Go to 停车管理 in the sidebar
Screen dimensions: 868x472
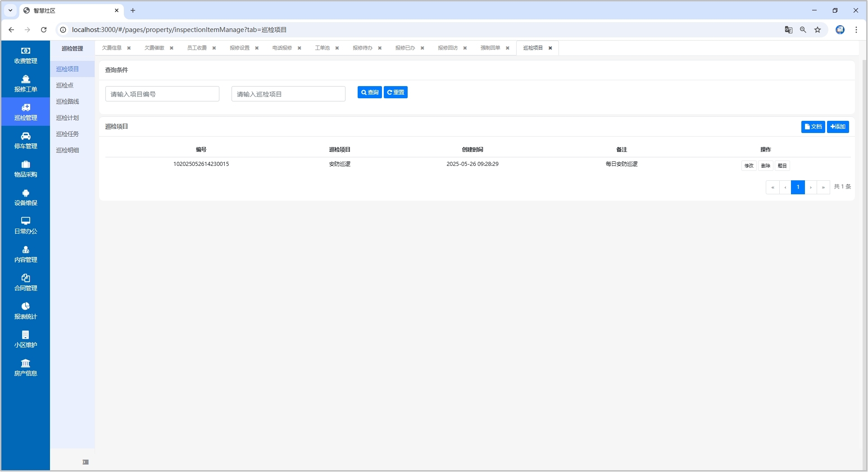coord(26,141)
